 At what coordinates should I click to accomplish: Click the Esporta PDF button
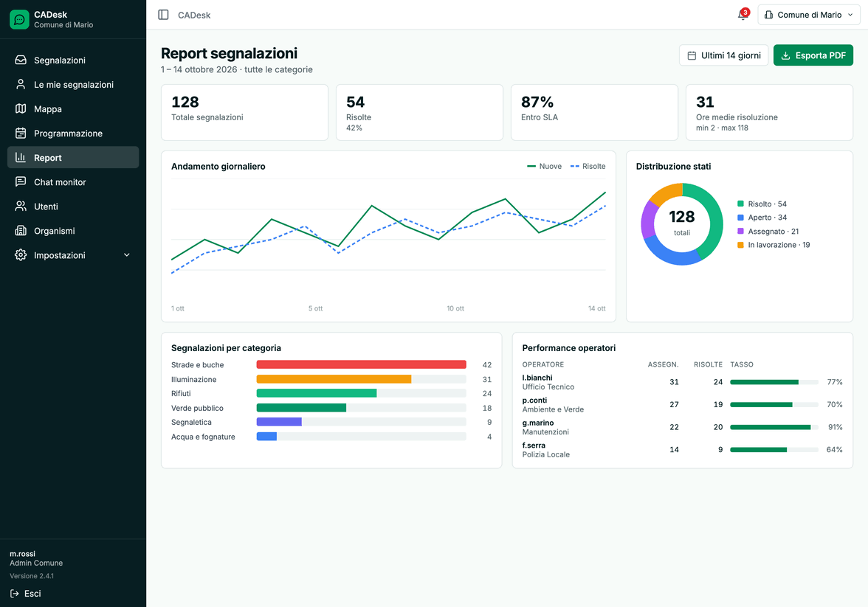pos(813,55)
